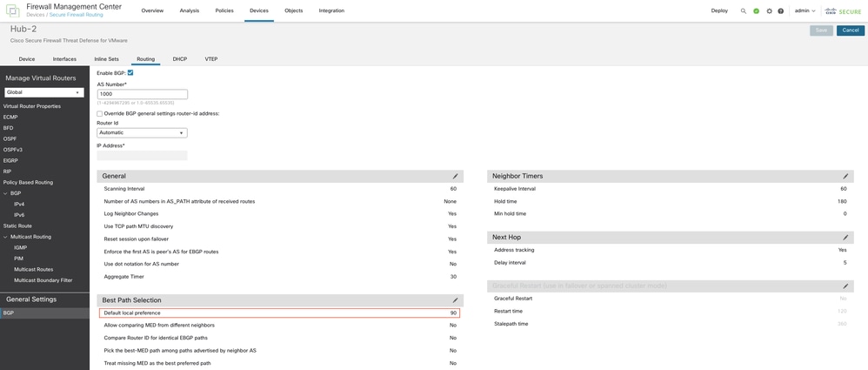The height and width of the screenshot is (370, 868).
Task: Click the IP Address input field
Action: [143, 156]
